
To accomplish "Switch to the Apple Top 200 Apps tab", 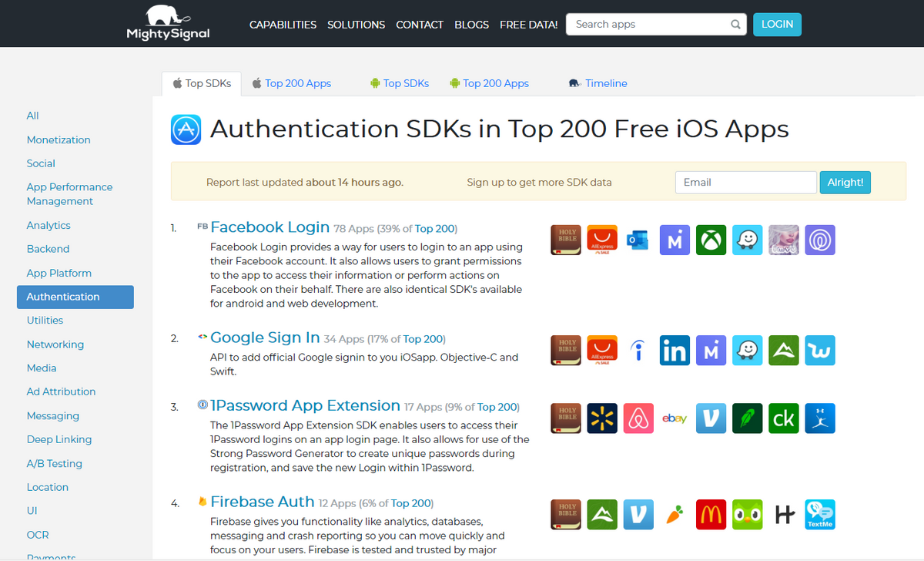I will [x=291, y=83].
